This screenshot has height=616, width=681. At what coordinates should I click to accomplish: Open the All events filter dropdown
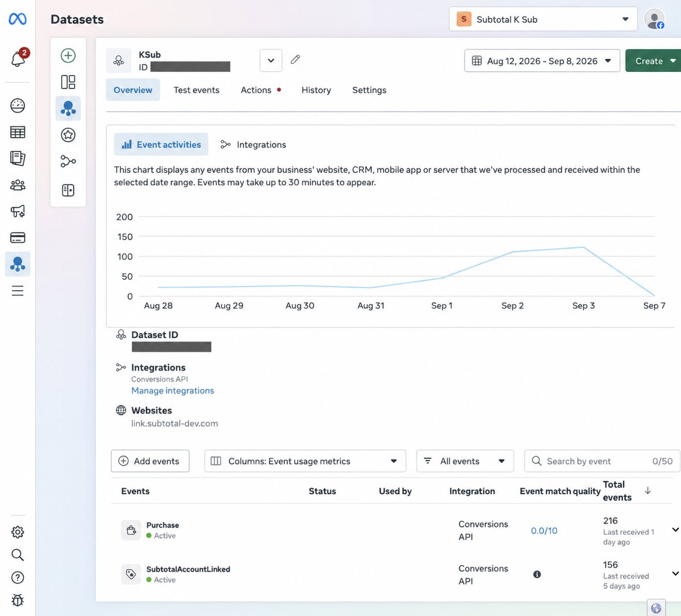click(x=465, y=461)
